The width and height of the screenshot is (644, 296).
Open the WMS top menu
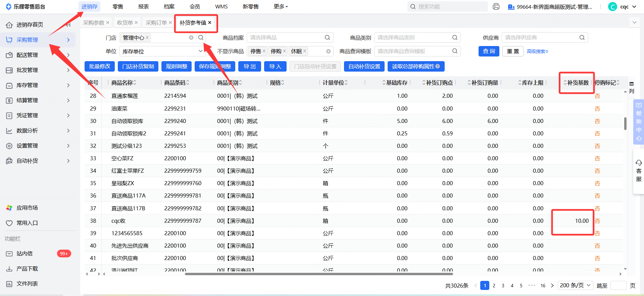coord(221,7)
